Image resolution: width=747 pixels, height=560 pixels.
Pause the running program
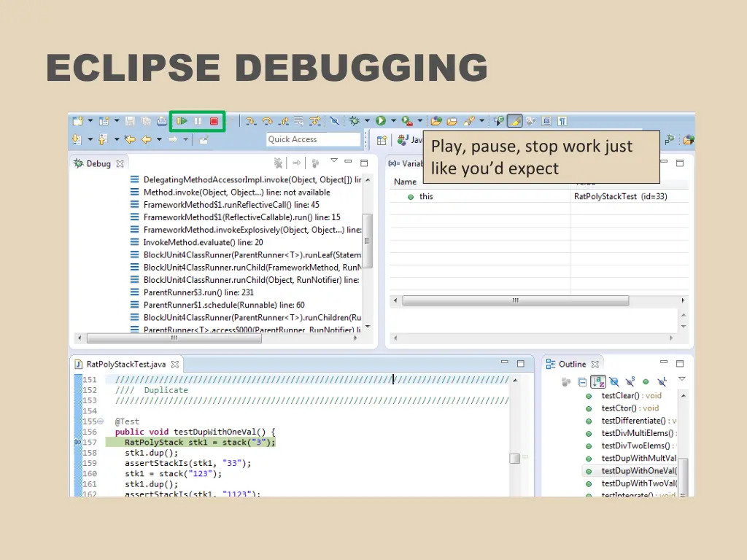[x=198, y=121]
